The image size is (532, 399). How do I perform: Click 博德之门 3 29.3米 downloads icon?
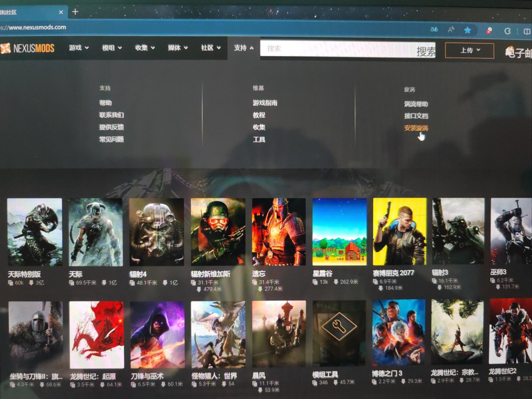pos(403,381)
